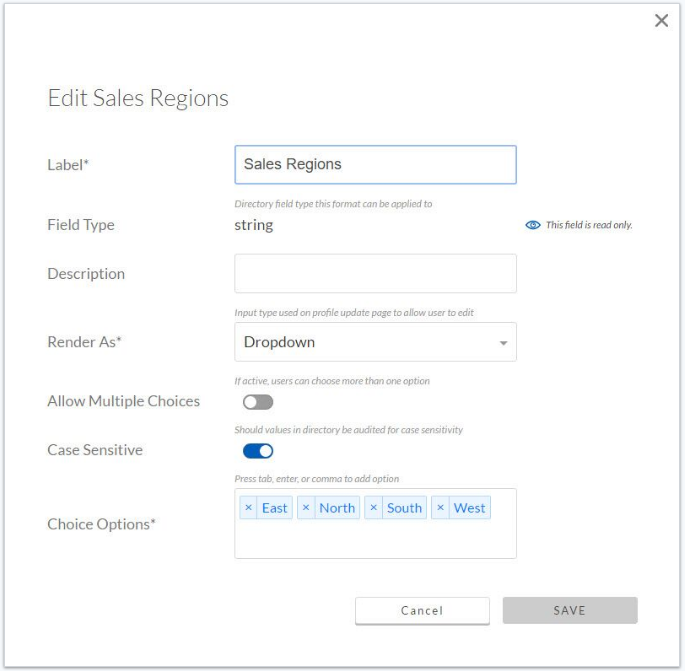The width and height of the screenshot is (685, 671).
Task: Click into the Description text field
Action: (x=375, y=273)
